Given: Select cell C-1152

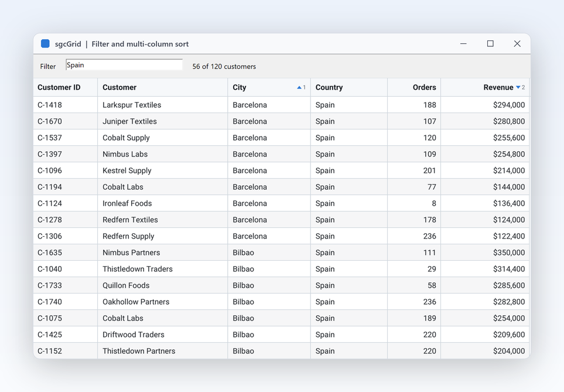Looking at the screenshot, I should tap(66, 351).
